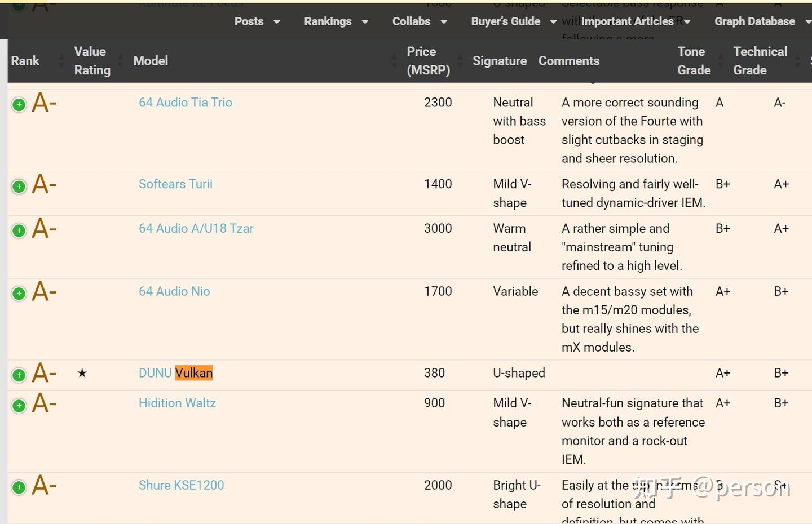This screenshot has width=812, height=524.
Task: Click green plus beside Hidition Waltz
Action: [x=19, y=406]
